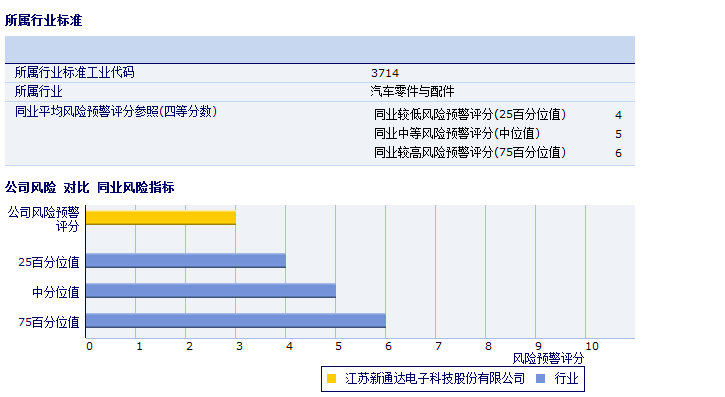Click the 25百分位值 chart axis label

coord(49,263)
